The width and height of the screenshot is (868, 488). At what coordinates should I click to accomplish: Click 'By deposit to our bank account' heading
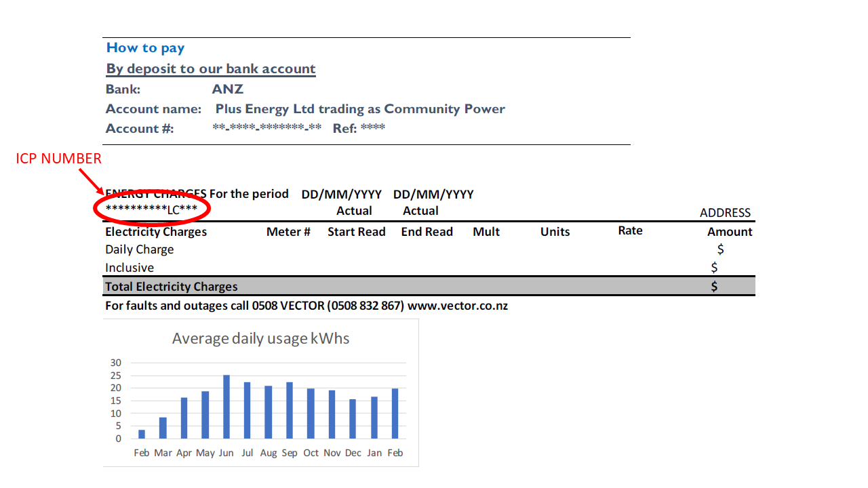(211, 69)
